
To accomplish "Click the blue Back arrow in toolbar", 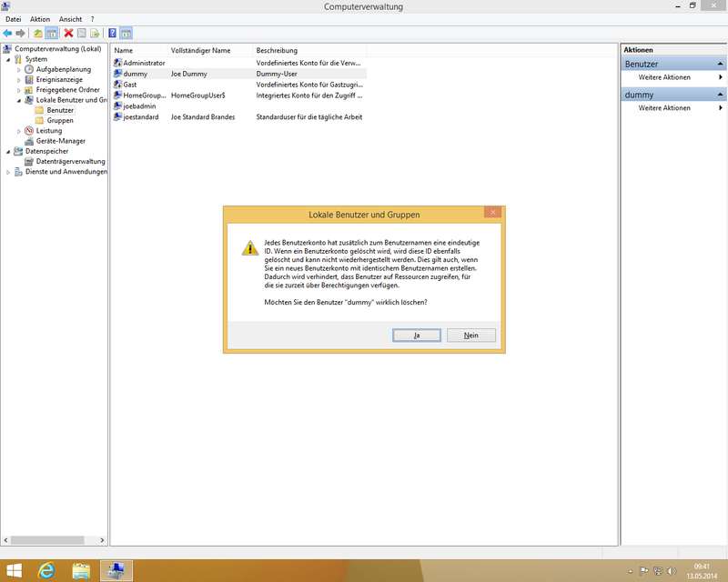I will point(7,34).
